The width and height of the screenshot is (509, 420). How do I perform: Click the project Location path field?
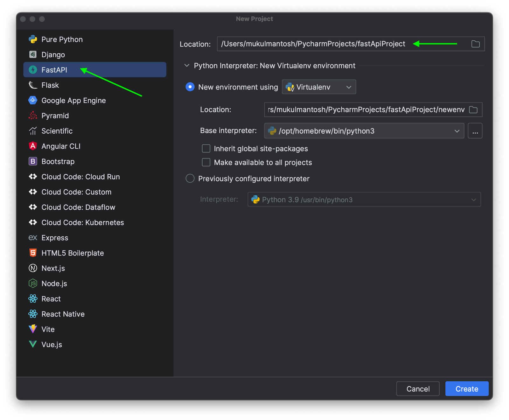[351, 44]
